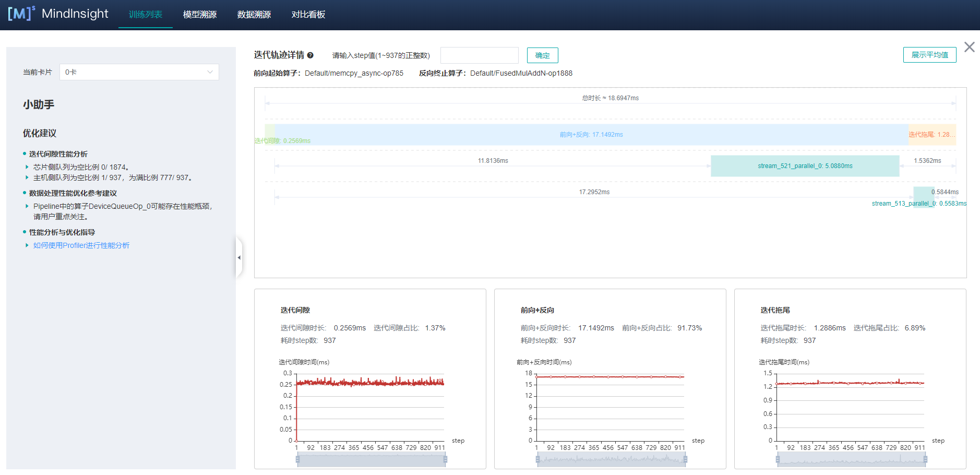
Task: Collapse the left helper sidebar handle
Action: click(x=239, y=257)
